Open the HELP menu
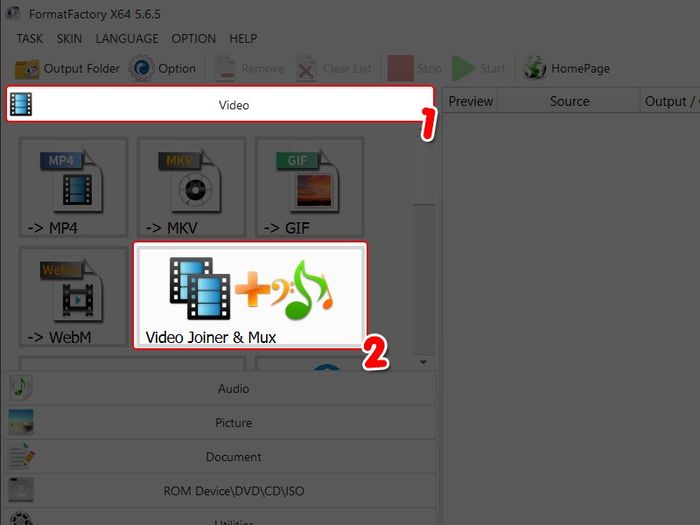Viewport: 700px width, 525px height. pos(243,39)
